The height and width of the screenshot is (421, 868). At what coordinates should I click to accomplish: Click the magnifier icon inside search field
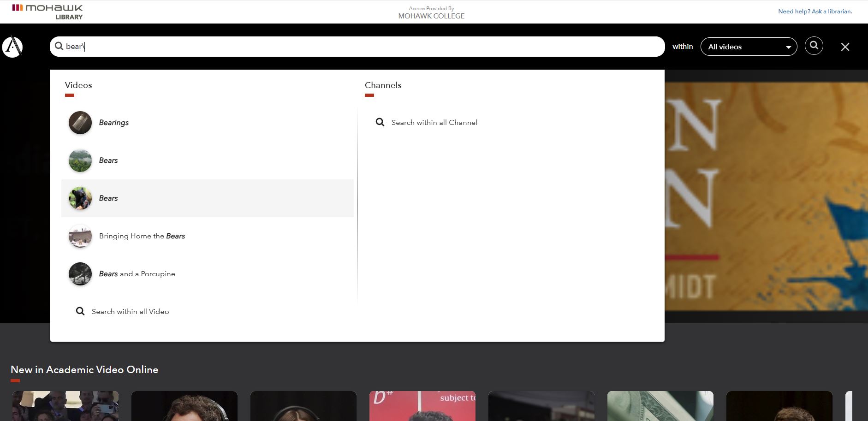59,46
